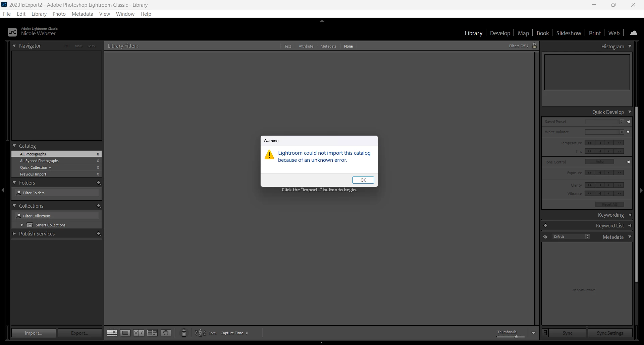Click the Filter Folders input field
Viewport: 644px width, 345px height.
tap(57, 193)
